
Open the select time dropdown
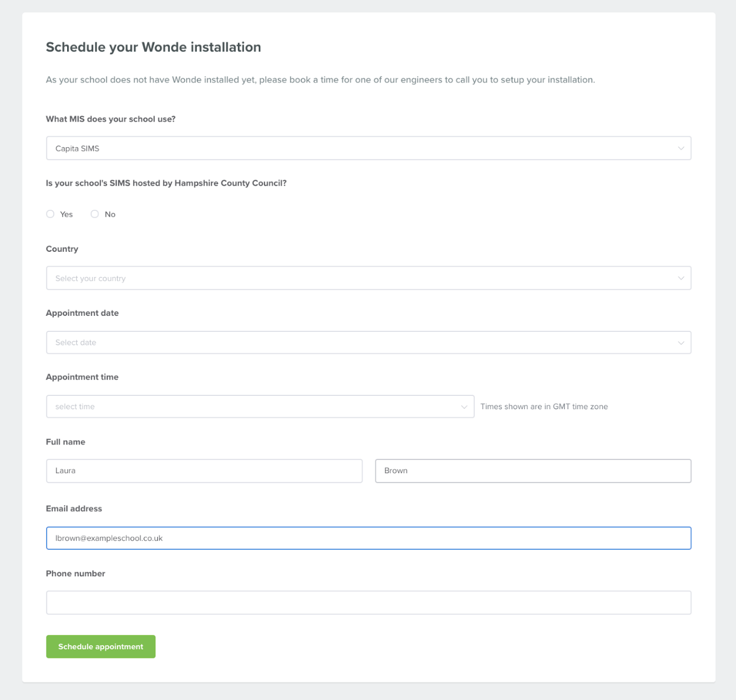point(260,407)
